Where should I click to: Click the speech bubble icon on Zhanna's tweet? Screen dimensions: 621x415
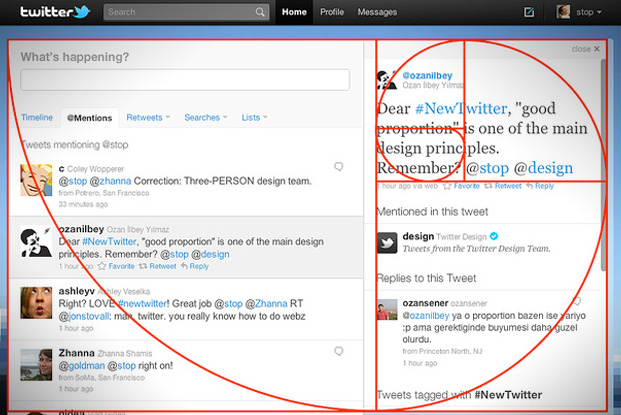coord(339,351)
